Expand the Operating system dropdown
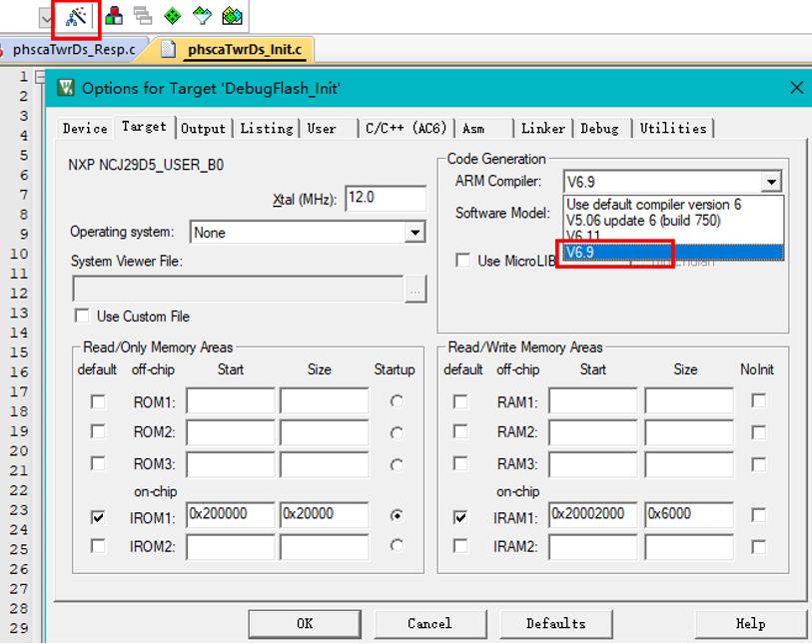The height and width of the screenshot is (644, 812). click(x=415, y=233)
